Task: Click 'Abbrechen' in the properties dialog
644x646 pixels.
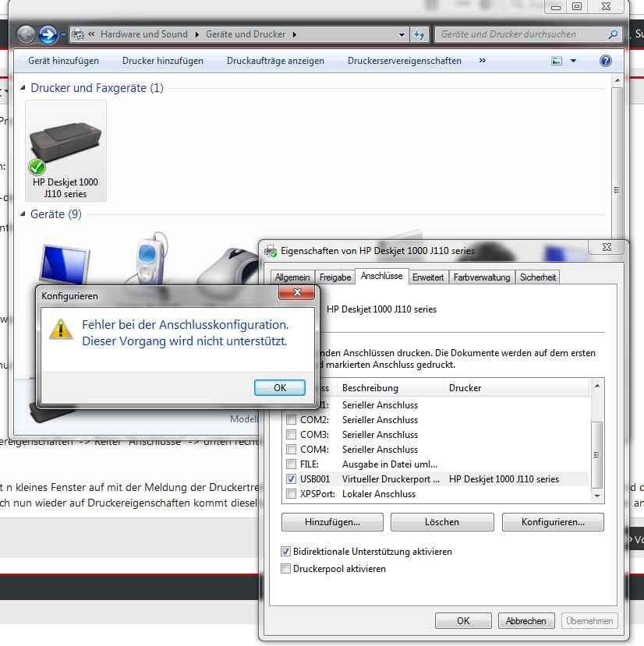Action: (526, 620)
